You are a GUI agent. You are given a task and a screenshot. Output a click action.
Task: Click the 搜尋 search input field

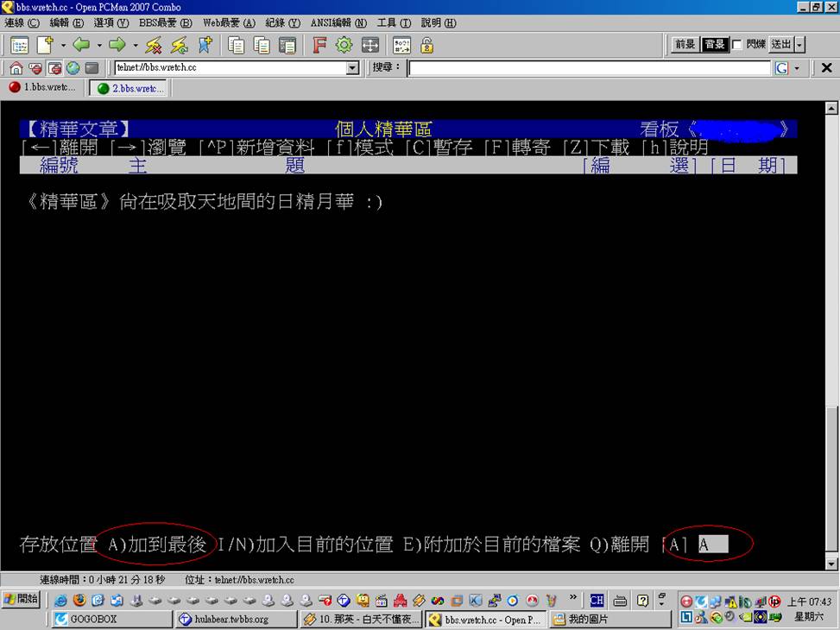(589, 68)
